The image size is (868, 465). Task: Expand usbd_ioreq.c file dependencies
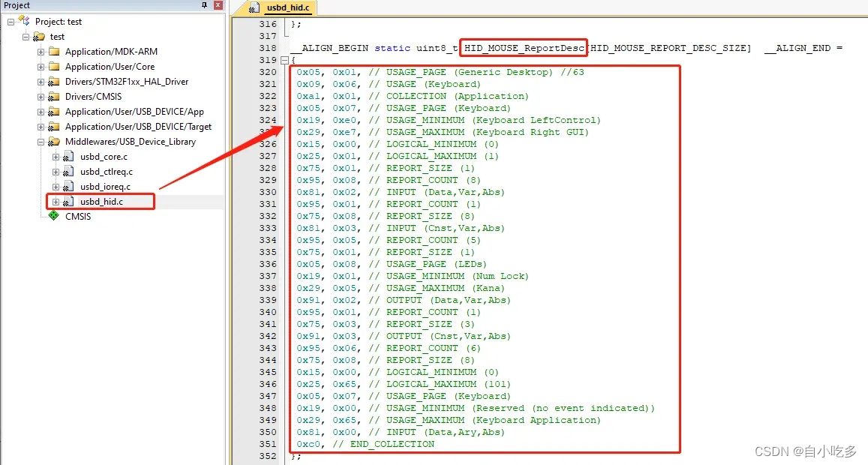pos(56,187)
